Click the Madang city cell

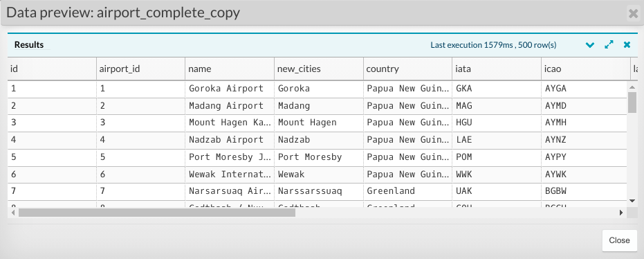pos(319,106)
